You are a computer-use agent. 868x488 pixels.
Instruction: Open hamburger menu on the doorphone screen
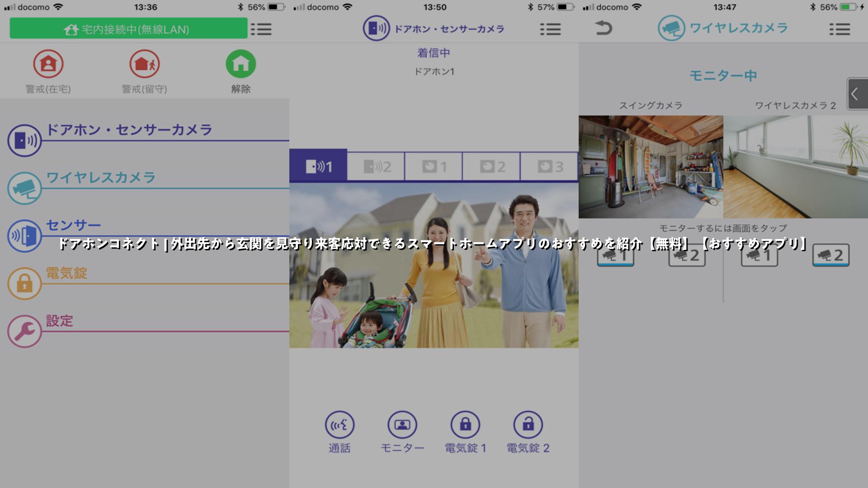click(x=550, y=29)
